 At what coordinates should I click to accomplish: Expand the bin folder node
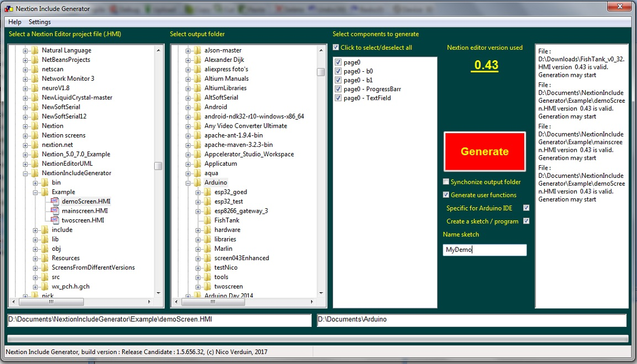pyautogui.click(x=35, y=183)
